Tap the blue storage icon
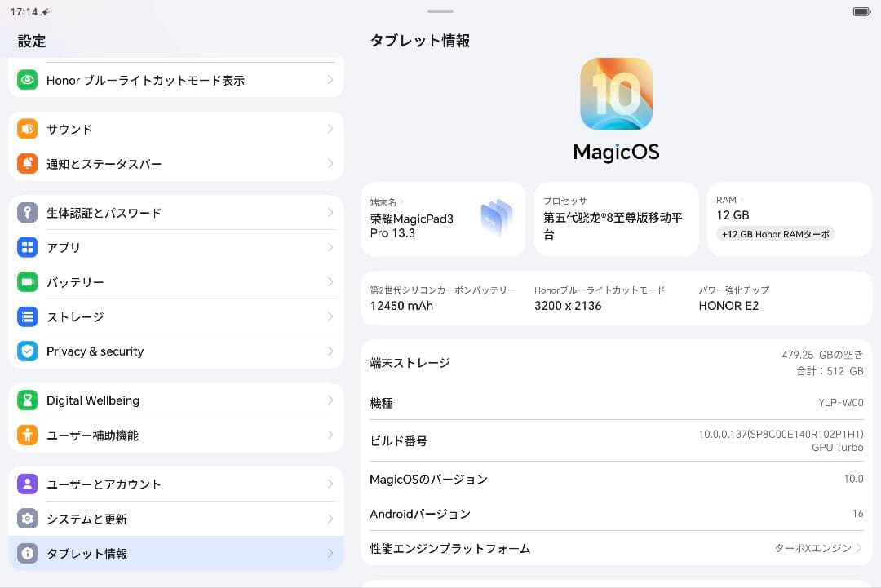881x588 pixels. (x=27, y=316)
